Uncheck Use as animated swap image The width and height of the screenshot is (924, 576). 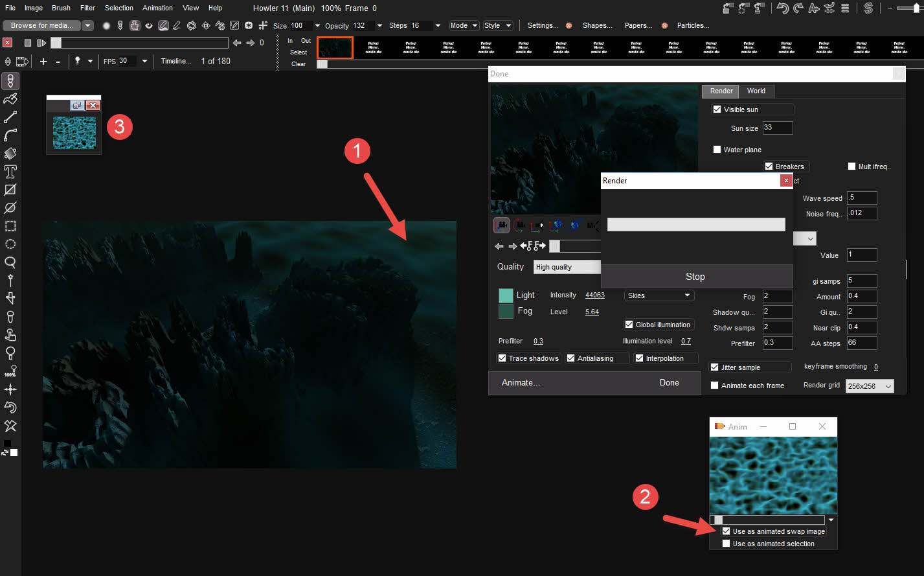point(727,531)
